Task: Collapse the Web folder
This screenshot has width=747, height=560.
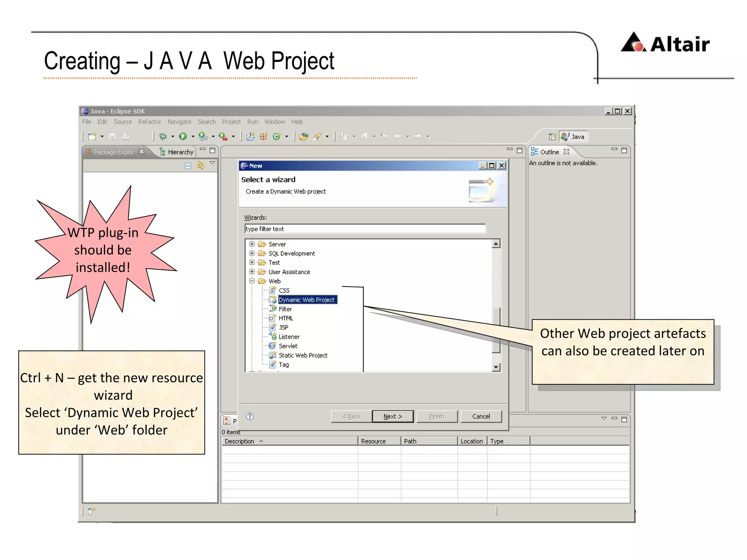Action: coord(252,281)
